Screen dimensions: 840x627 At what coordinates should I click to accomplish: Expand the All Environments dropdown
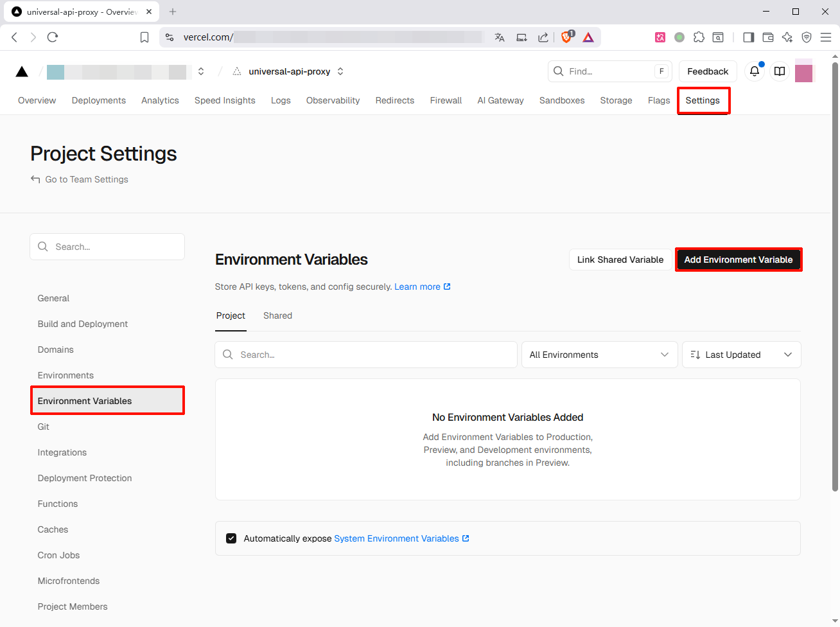point(599,355)
